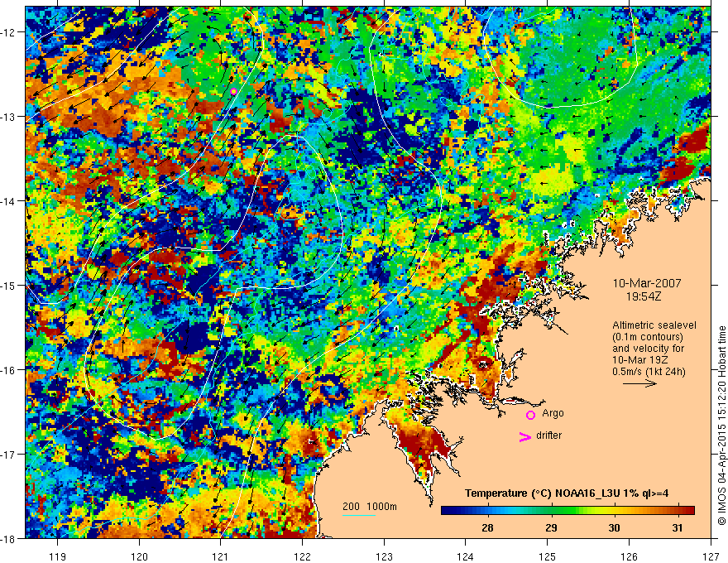Viewport: 728px width, 563px height.
Task: Click the '-14' latitude axis label
Action: point(9,201)
